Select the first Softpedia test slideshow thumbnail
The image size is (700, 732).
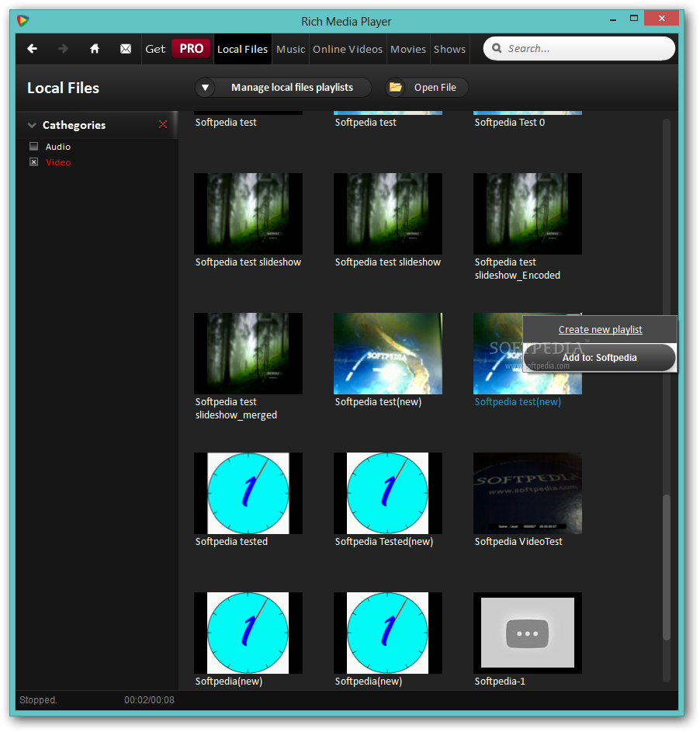point(248,213)
